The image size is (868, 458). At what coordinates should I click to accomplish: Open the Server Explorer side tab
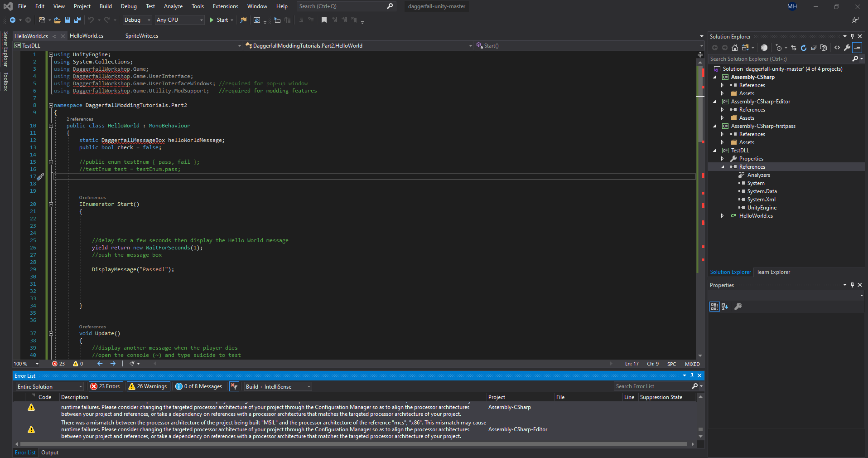[6, 49]
